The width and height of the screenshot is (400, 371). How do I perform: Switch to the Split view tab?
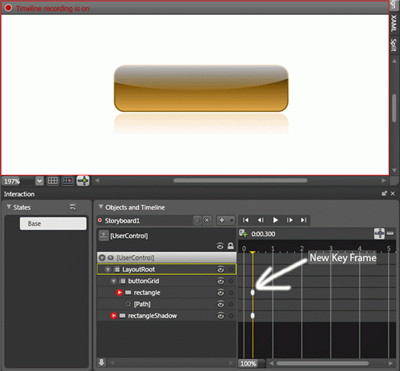tap(394, 46)
